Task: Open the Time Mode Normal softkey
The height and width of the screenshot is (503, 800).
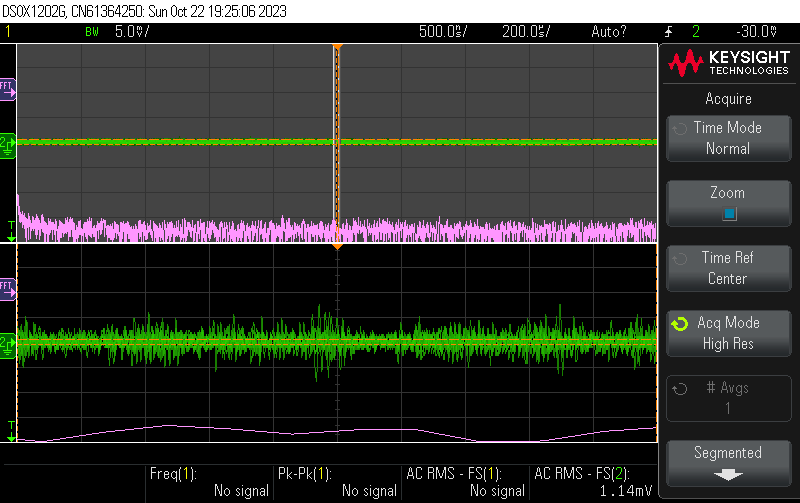Action: tap(729, 138)
